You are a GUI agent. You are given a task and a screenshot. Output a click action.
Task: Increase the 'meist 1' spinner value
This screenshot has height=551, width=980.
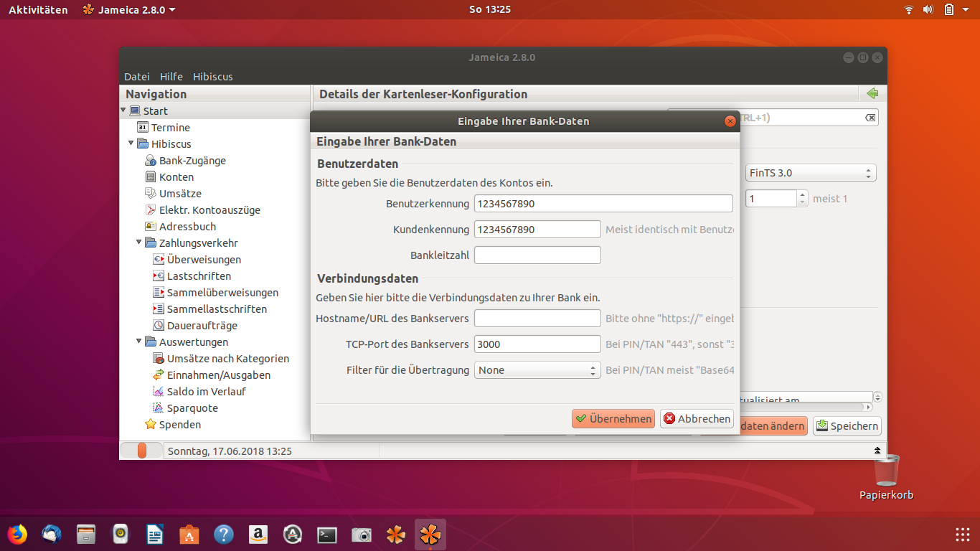tap(803, 194)
